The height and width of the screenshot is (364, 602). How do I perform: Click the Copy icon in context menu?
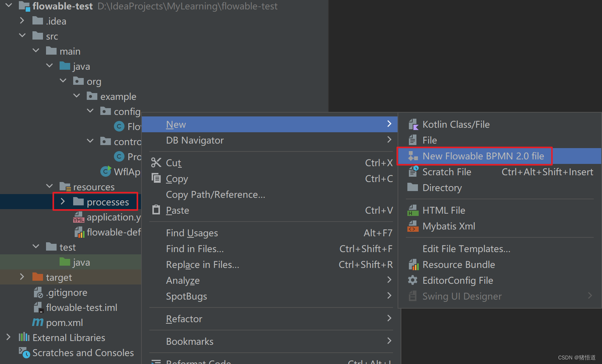[x=156, y=177]
